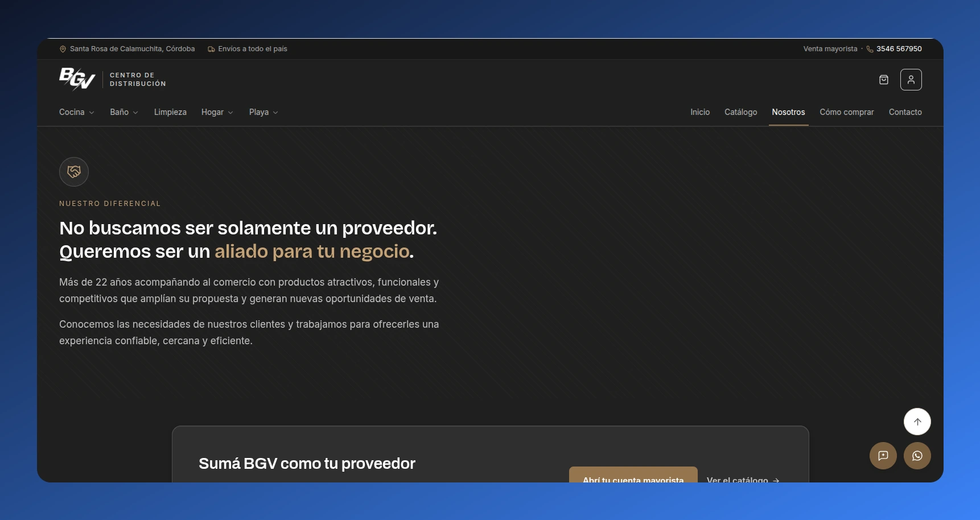The width and height of the screenshot is (980, 520).
Task: Follow the Ver el catálogo link
Action: [x=743, y=478]
